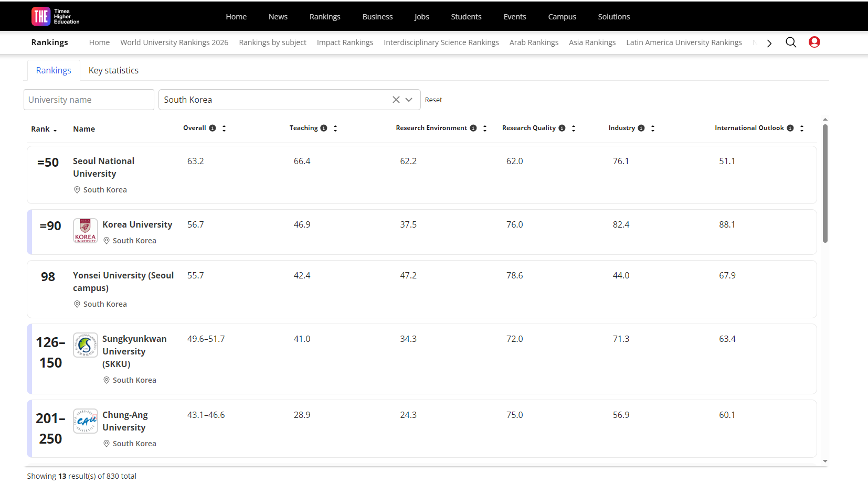Open Arab Rankings link
868x495 pixels.
point(534,42)
